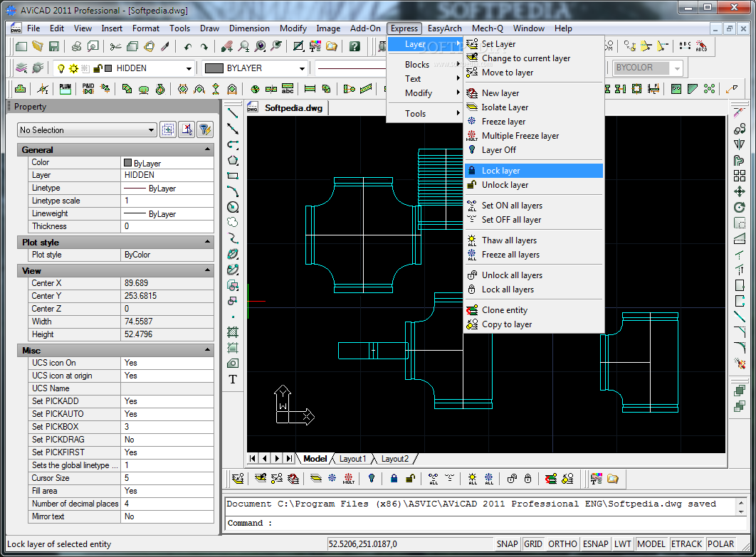Select the Pan hand tool icon
The image size is (756, 557).
pos(226,47)
